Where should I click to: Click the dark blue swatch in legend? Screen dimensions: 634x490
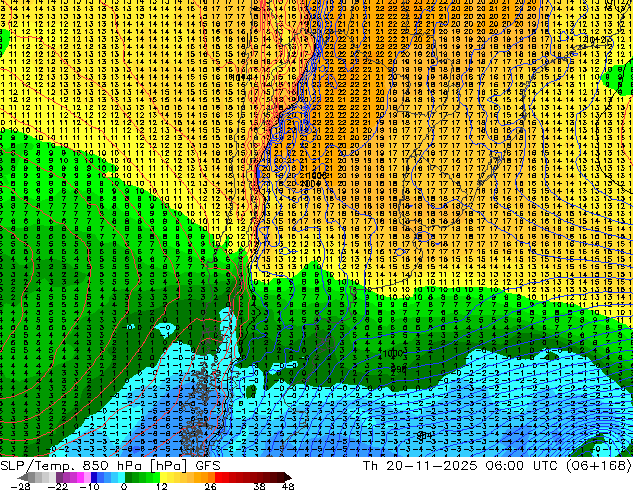[x=94, y=477]
